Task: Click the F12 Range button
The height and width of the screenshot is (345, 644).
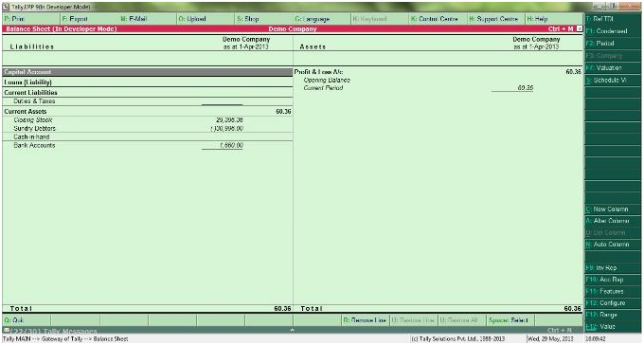Action: click(x=613, y=315)
